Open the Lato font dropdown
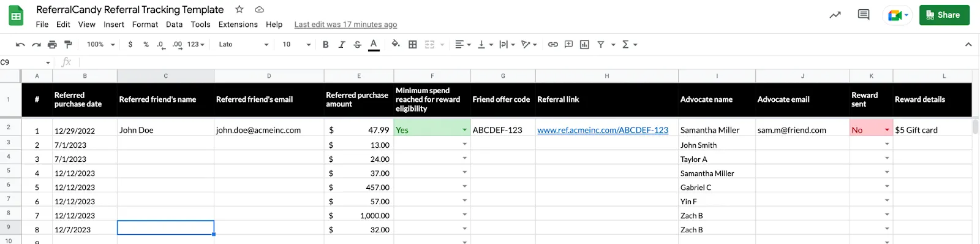Viewport: 980px width, 244px height. point(244,44)
